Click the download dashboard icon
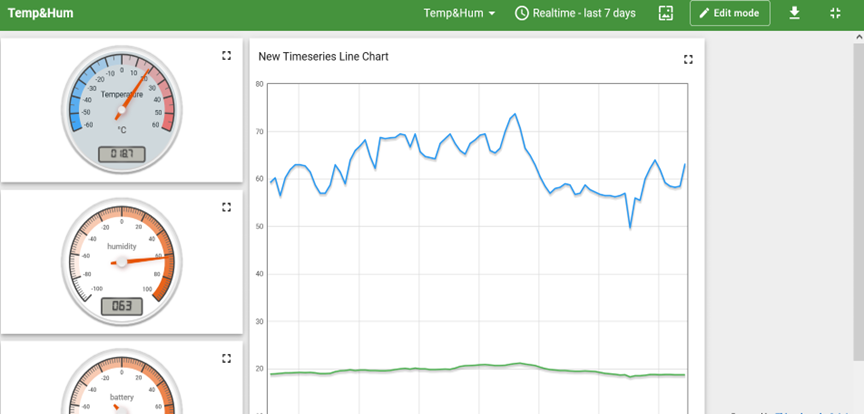864x414 pixels. pos(795,13)
